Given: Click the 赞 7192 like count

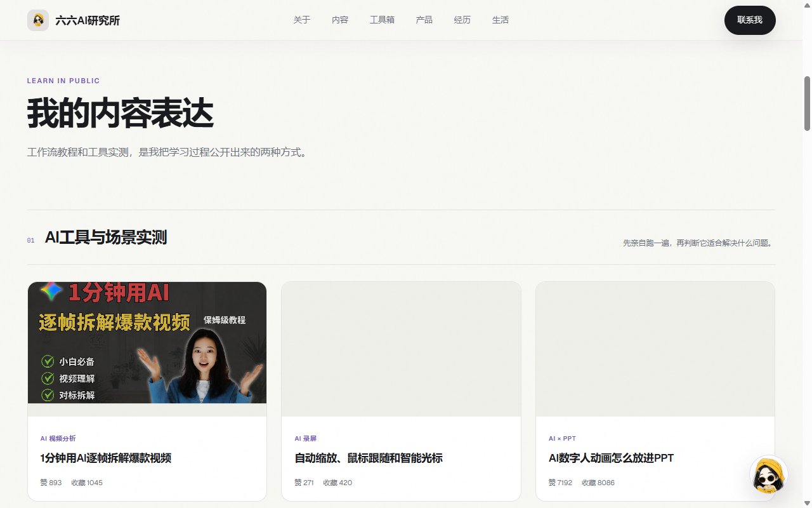Looking at the screenshot, I should [x=560, y=483].
